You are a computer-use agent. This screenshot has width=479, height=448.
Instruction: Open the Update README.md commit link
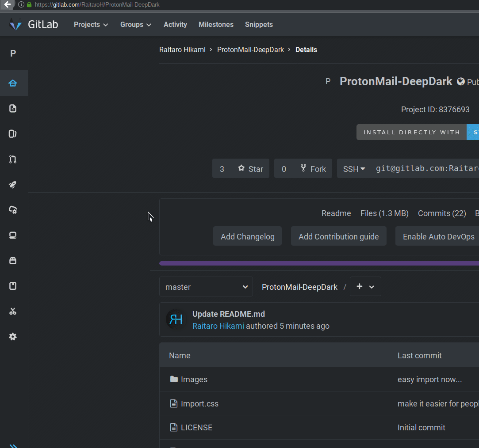229,314
